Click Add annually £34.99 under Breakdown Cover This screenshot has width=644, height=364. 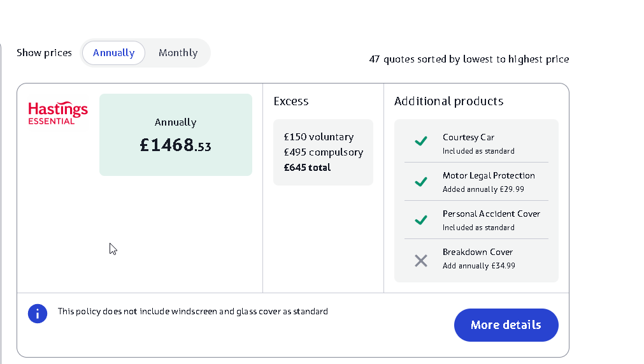click(x=479, y=266)
